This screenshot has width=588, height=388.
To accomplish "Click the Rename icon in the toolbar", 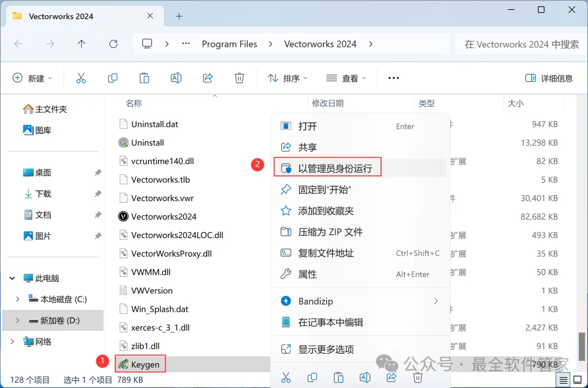I will (x=176, y=78).
